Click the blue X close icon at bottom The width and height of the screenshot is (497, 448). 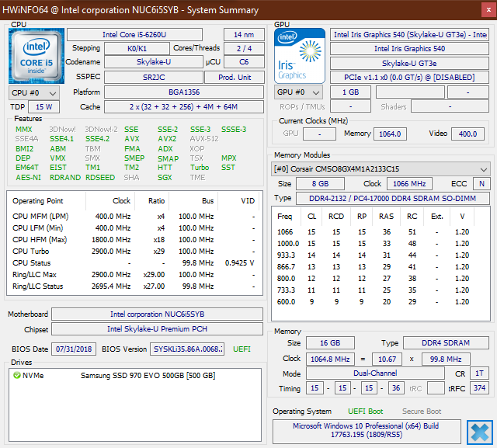[x=480, y=432]
